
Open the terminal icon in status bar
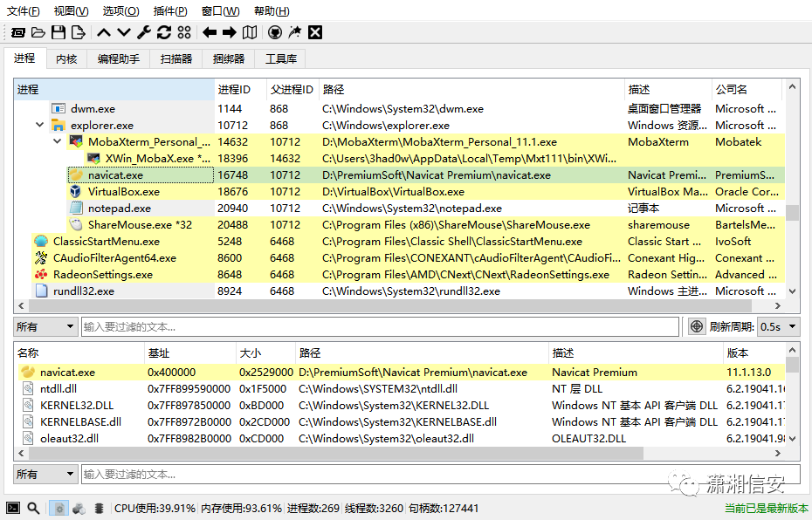(13, 508)
